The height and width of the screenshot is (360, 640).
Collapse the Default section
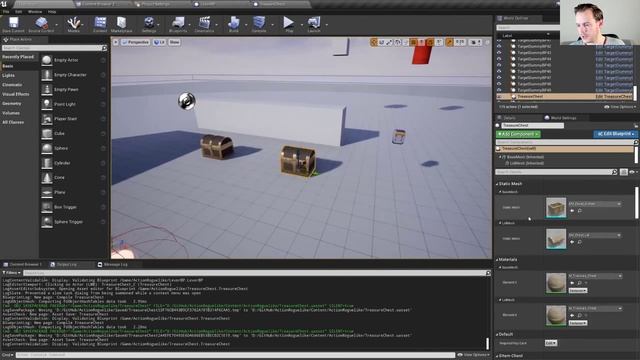[x=497, y=334]
